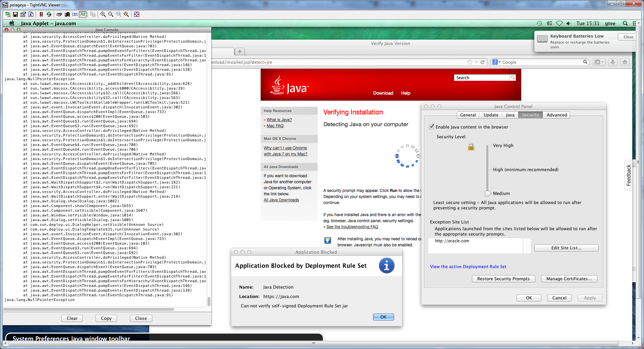
Task: Click the zoom in magnifier icon
Action: pos(103,14)
